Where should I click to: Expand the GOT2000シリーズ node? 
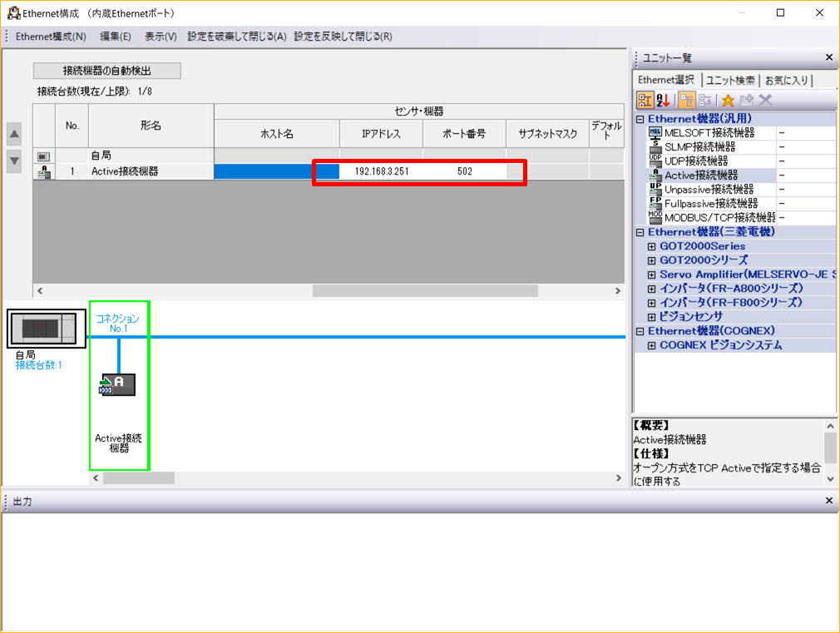coord(651,260)
